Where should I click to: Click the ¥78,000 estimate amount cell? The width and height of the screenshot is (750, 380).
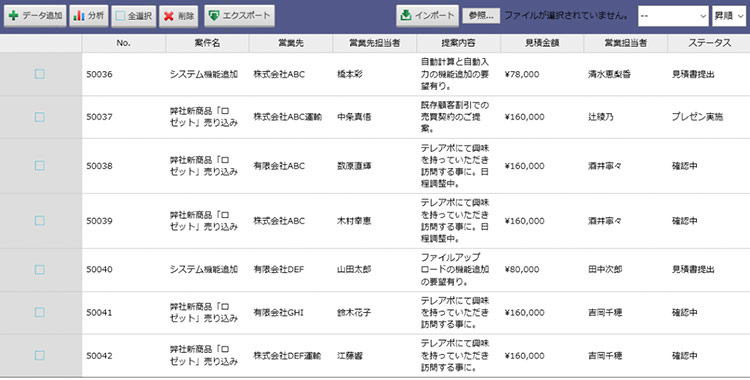pyautogui.click(x=522, y=74)
